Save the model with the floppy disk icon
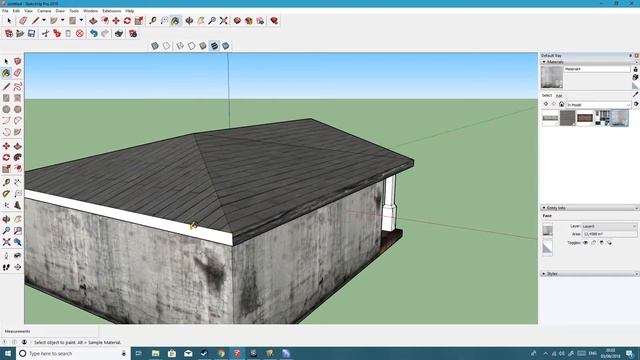The height and width of the screenshot is (360, 640). pos(31,33)
